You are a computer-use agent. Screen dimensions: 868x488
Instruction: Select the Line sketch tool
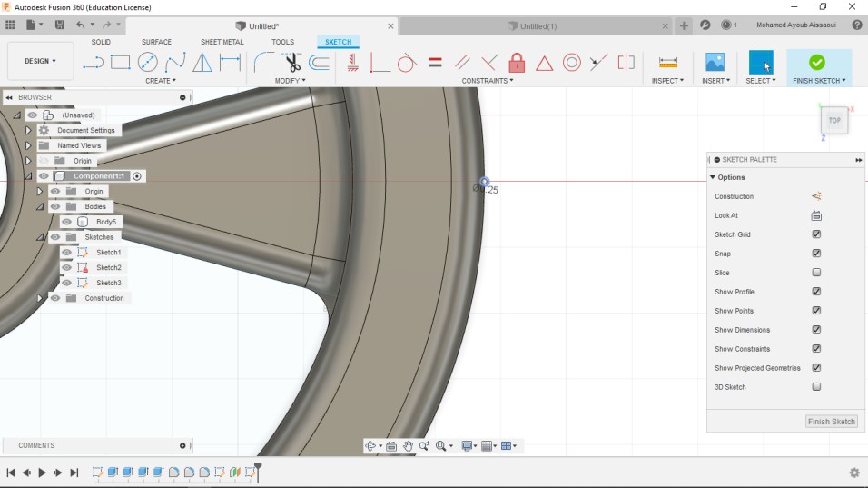tap(93, 62)
